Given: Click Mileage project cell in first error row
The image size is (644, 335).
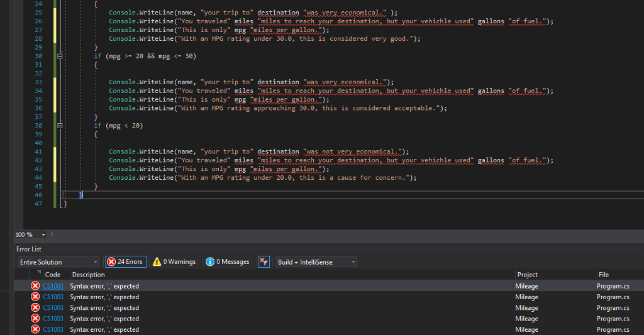Looking at the screenshot, I should 526,286.
